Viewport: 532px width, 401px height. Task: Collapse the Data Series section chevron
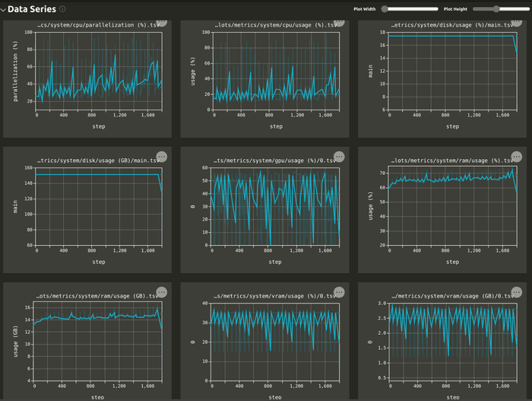point(4,9)
